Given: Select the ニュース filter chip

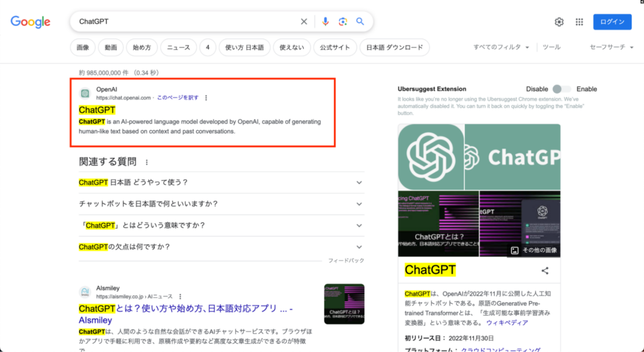Looking at the screenshot, I should 179,47.
